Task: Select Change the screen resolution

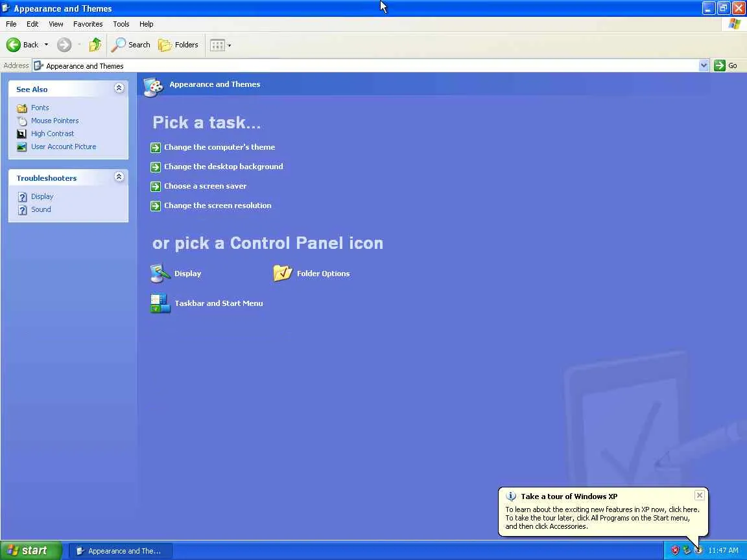Action: coord(218,205)
